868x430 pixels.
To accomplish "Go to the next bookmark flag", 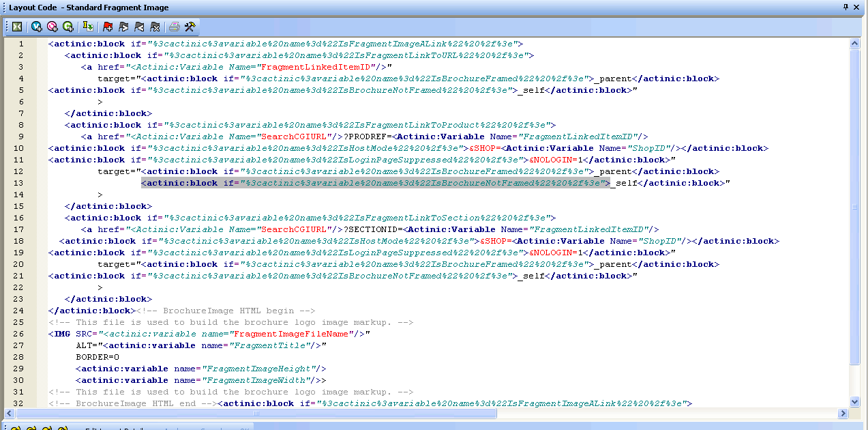I will pyautogui.click(x=123, y=27).
